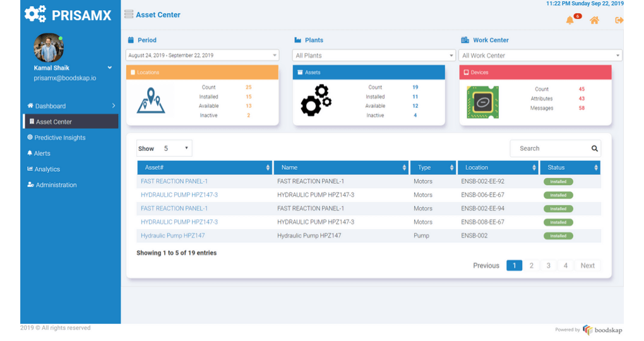
Task: Click the Dashboard home icon in sidebar
Action: pyautogui.click(x=30, y=105)
